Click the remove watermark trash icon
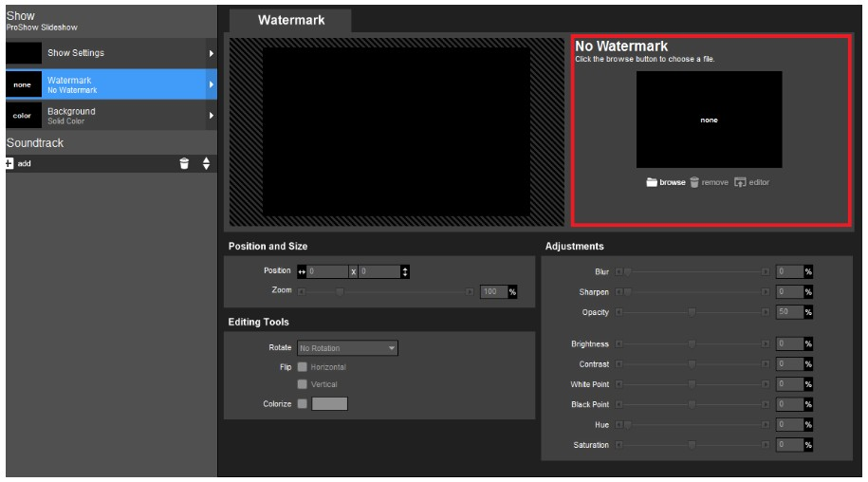868x482 pixels. point(694,182)
